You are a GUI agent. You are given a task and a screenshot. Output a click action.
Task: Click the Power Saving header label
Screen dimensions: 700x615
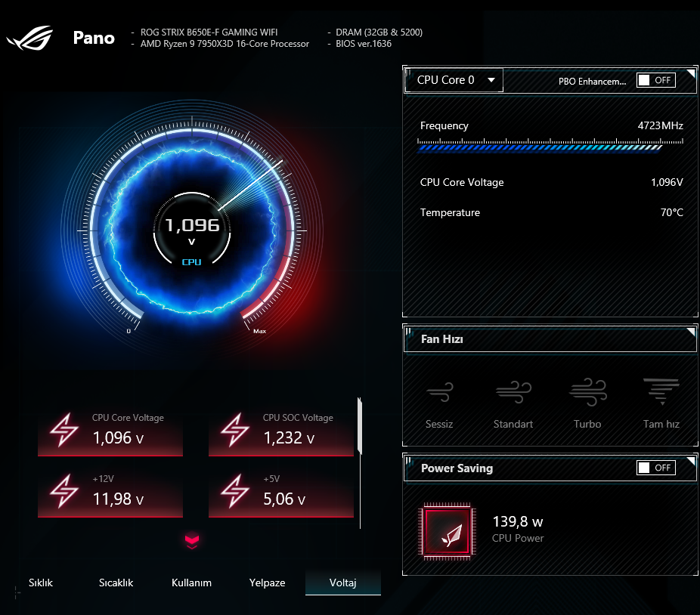[x=457, y=468]
